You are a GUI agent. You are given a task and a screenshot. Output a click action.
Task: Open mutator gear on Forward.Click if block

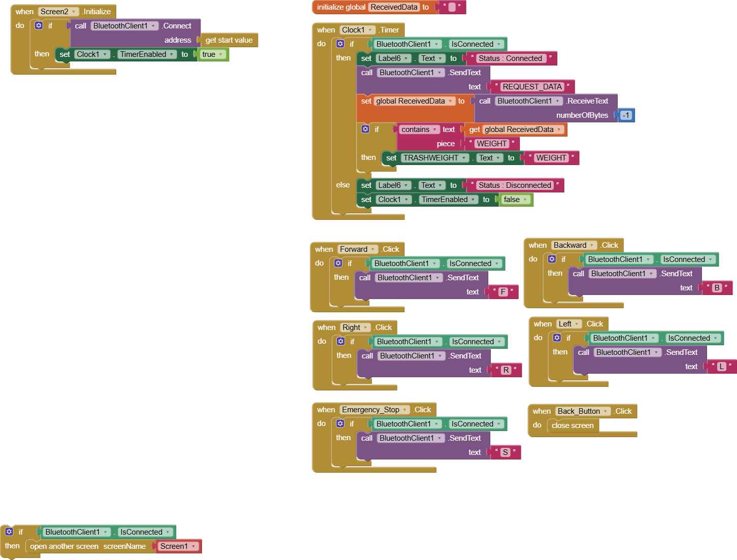click(339, 263)
